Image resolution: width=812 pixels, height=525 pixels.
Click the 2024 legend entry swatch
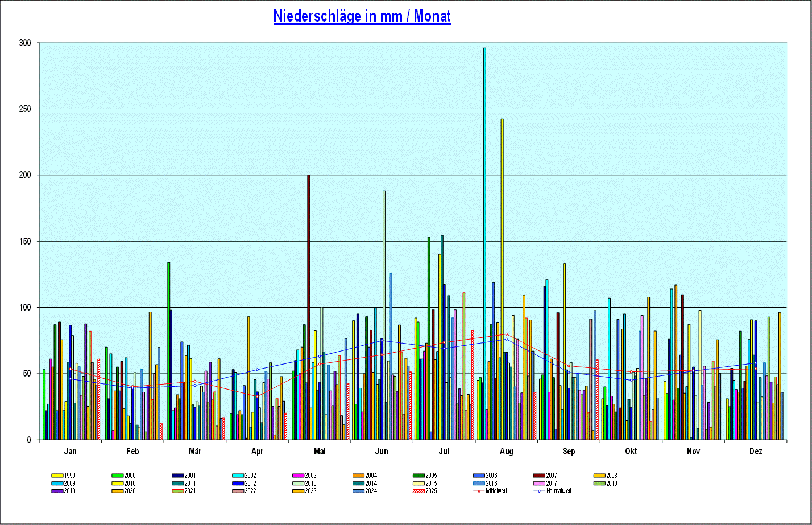[x=358, y=491]
